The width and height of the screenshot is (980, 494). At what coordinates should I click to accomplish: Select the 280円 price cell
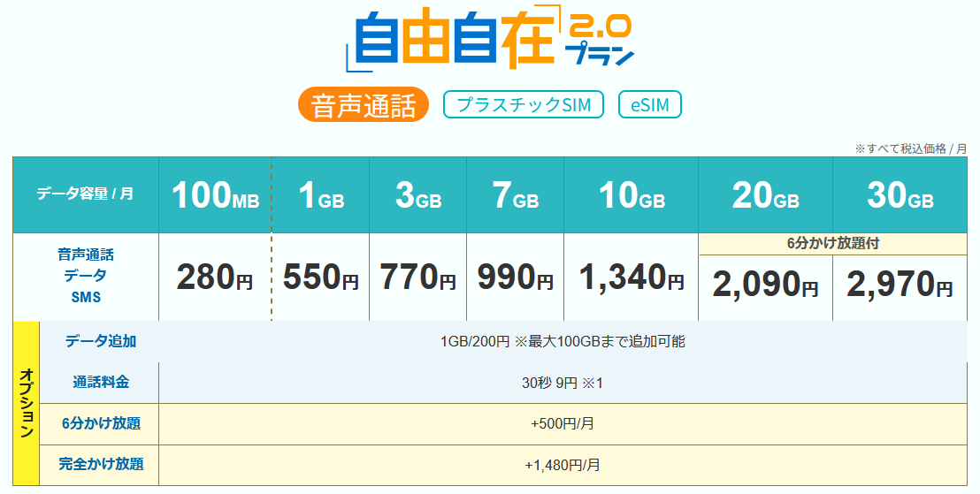coord(215,277)
